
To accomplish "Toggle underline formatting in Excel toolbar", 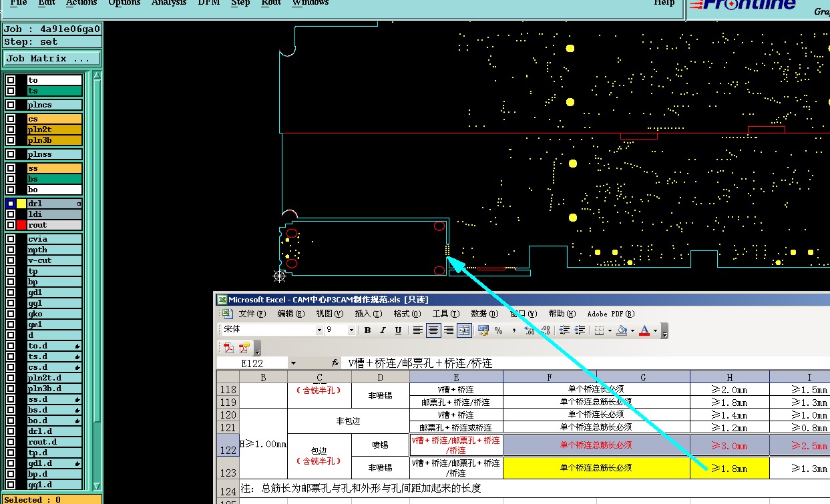I will pyautogui.click(x=398, y=330).
